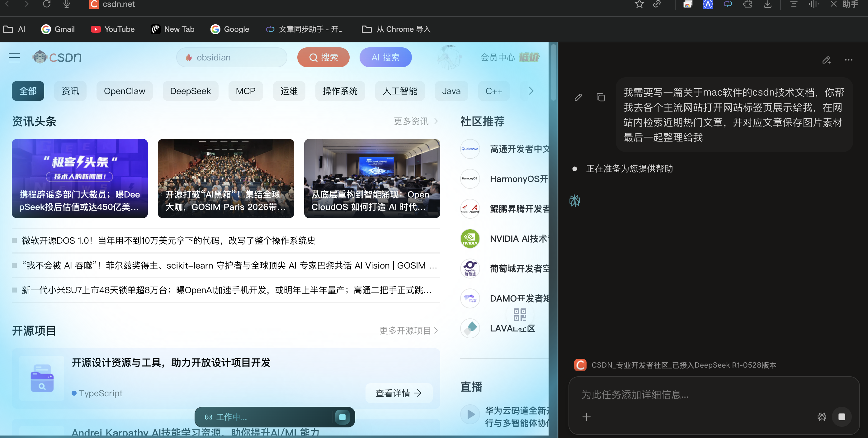The image size is (868, 438).
Task: Open 新一代小米SU7 headline
Action: [226, 290]
